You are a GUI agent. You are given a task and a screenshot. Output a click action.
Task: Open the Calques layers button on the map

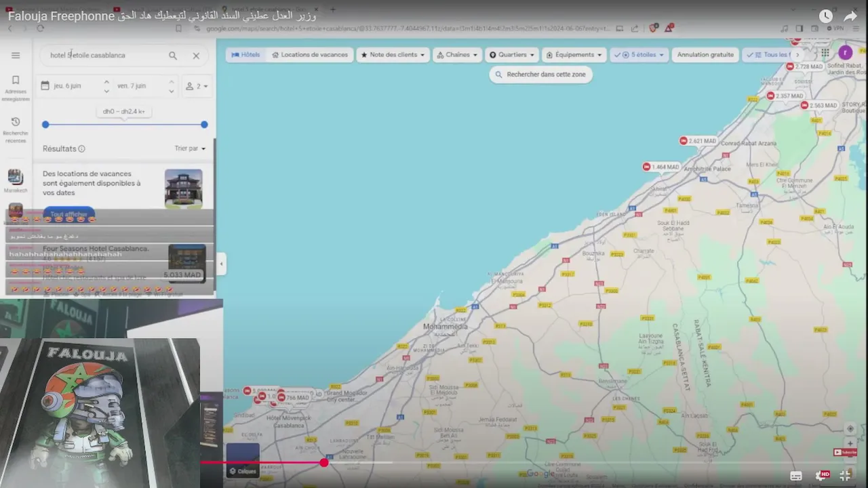tap(243, 461)
